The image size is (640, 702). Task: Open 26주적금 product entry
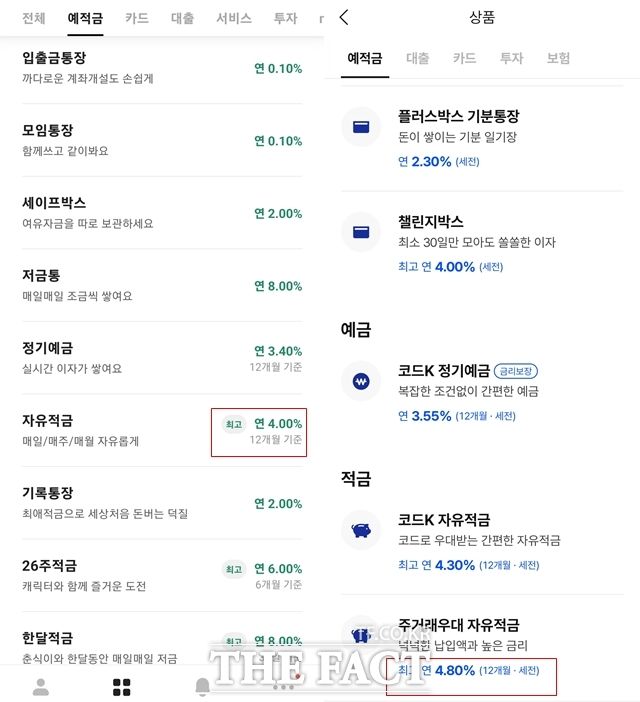point(160,575)
